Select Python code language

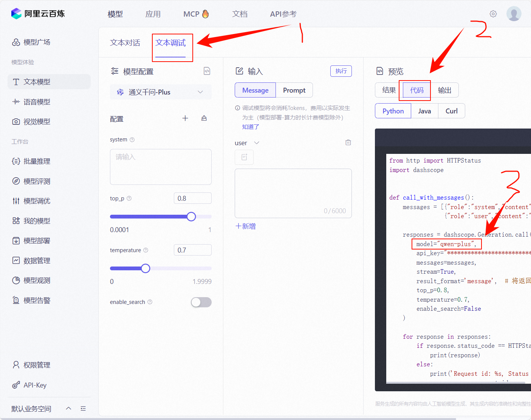pos(393,111)
